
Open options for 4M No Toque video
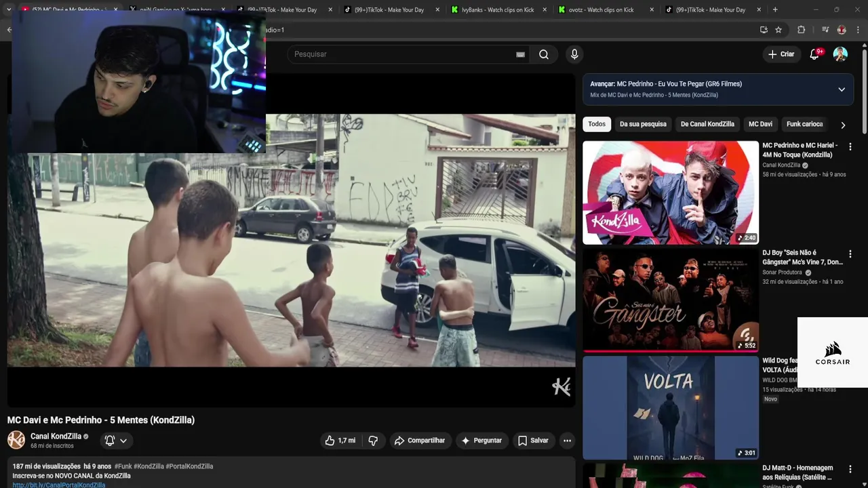coord(850,146)
